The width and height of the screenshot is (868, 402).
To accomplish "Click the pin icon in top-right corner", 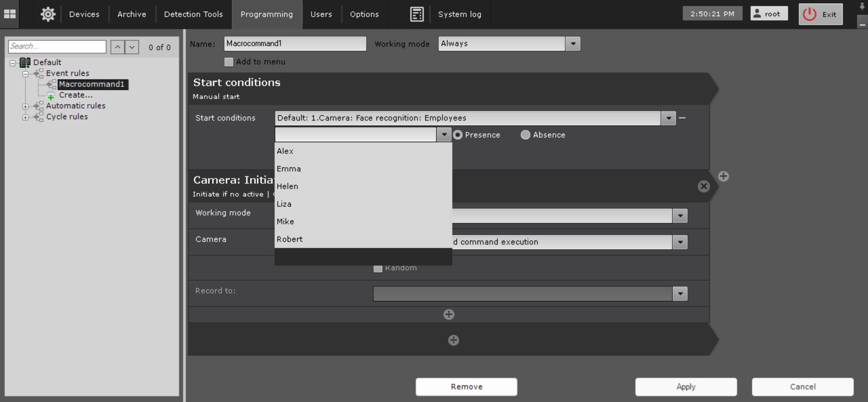I will [862, 6].
